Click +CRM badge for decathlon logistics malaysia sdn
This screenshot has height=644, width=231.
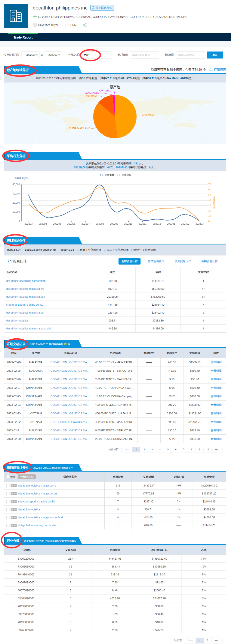tap(14, 494)
